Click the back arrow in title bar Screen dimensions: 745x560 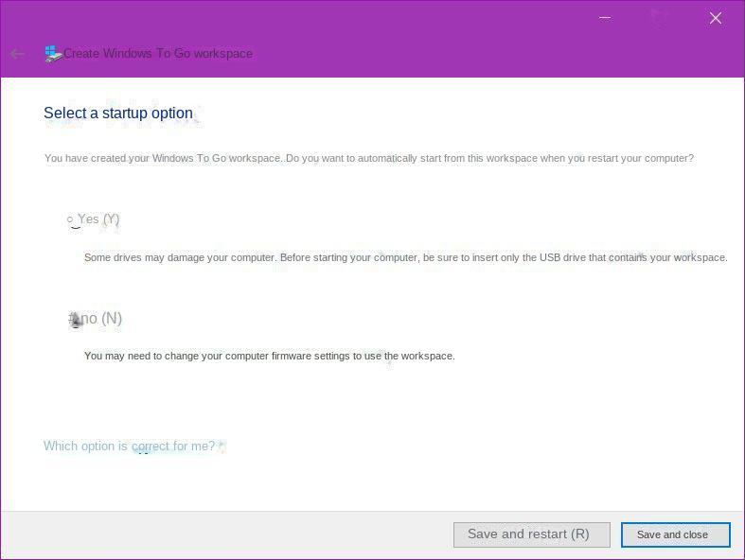[17, 54]
